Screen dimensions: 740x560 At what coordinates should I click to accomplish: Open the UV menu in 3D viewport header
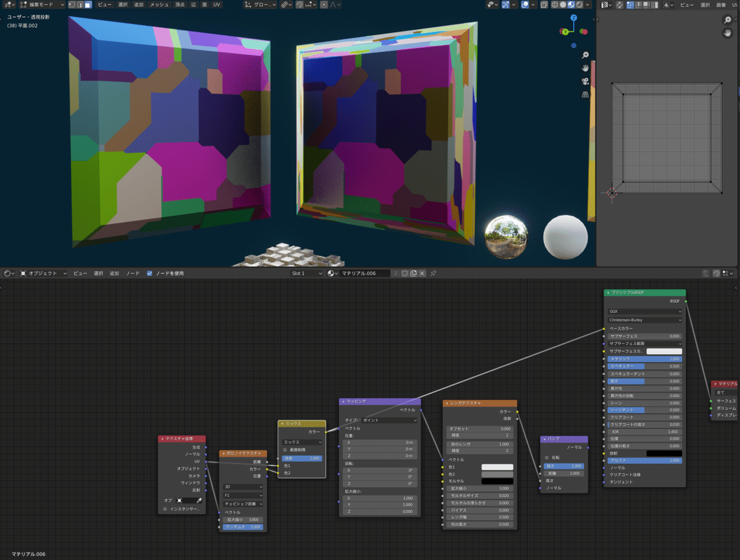(x=216, y=4)
